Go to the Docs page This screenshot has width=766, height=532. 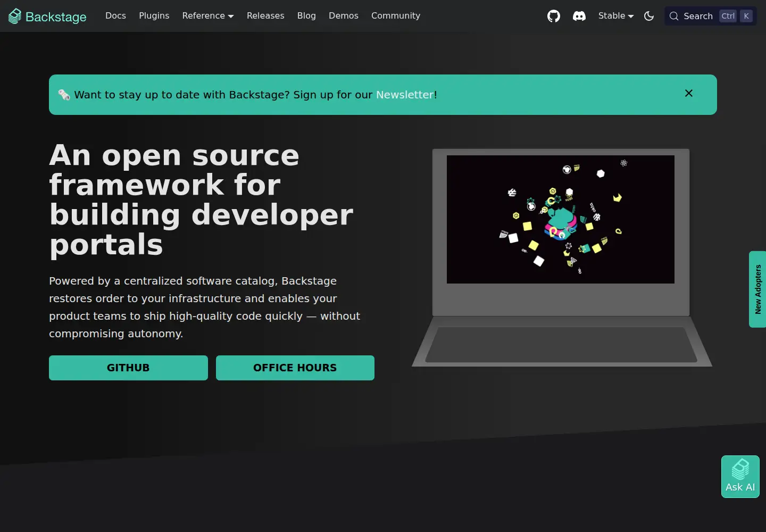[x=115, y=16]
